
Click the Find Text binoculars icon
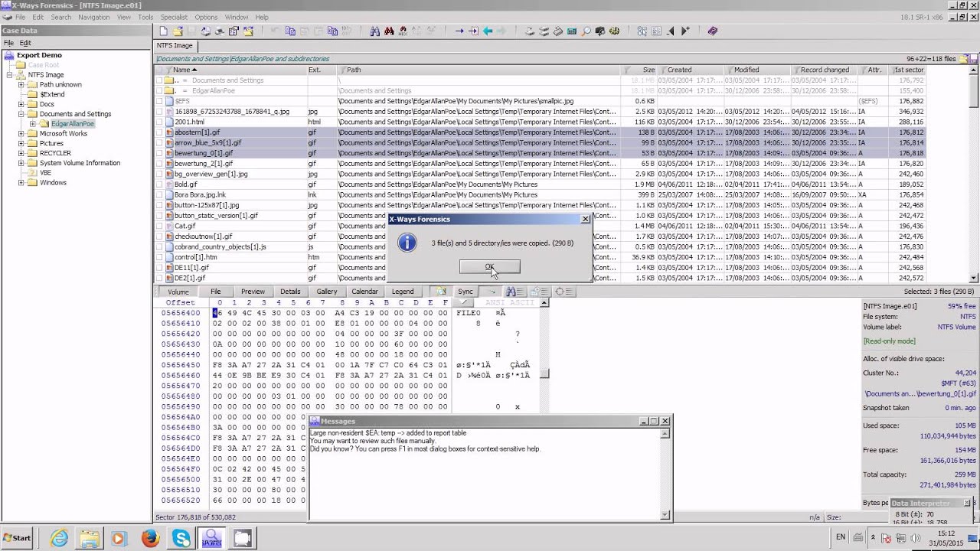coord(374,31)
